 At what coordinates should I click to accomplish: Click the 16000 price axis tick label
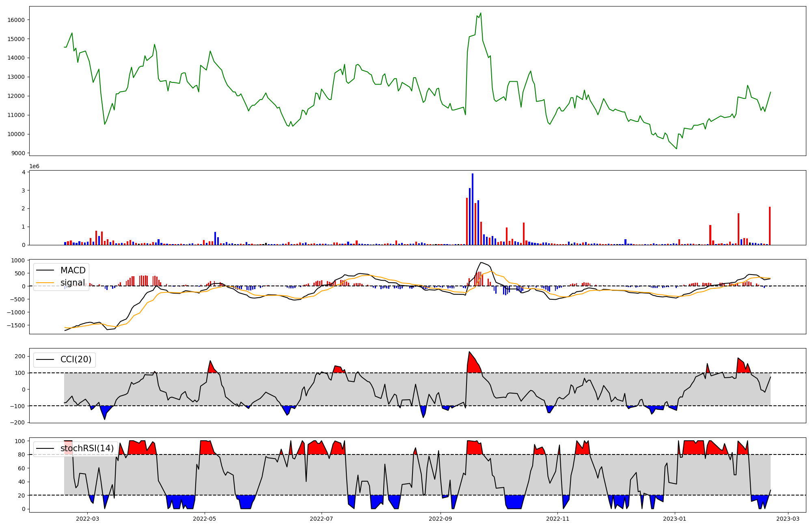coord(16,20)
